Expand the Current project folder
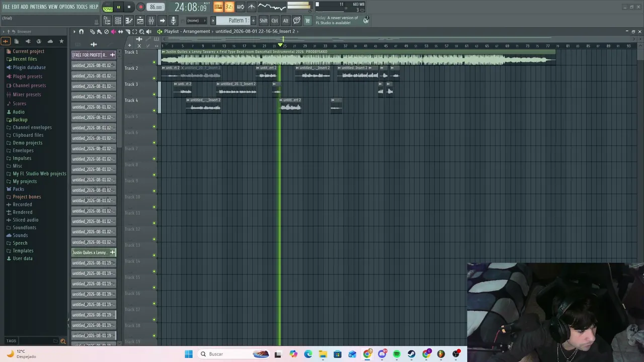 pos(29,51)
